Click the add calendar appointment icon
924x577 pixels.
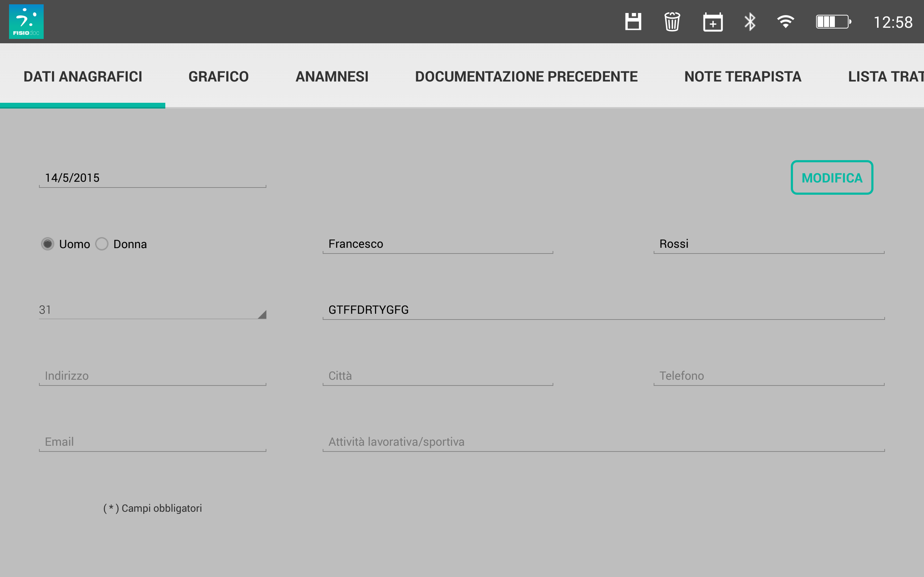click(x=712, y=22)
